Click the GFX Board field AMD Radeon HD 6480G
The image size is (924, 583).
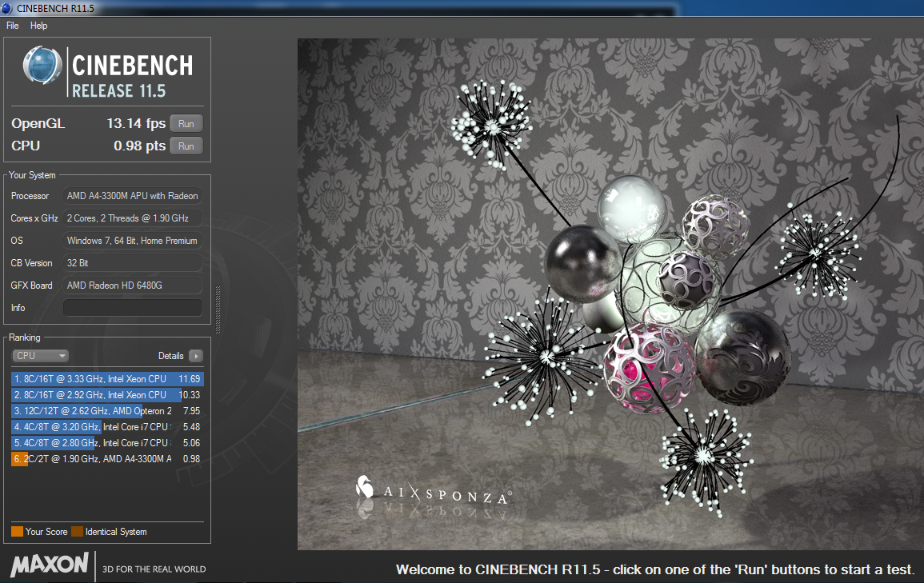(x=133, y=285)
